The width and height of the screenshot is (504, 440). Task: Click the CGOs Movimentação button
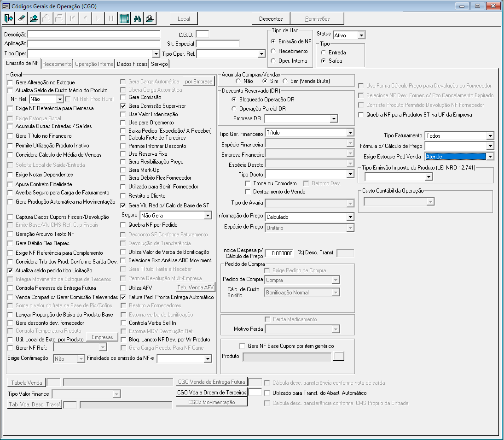(x=212, y=402)
